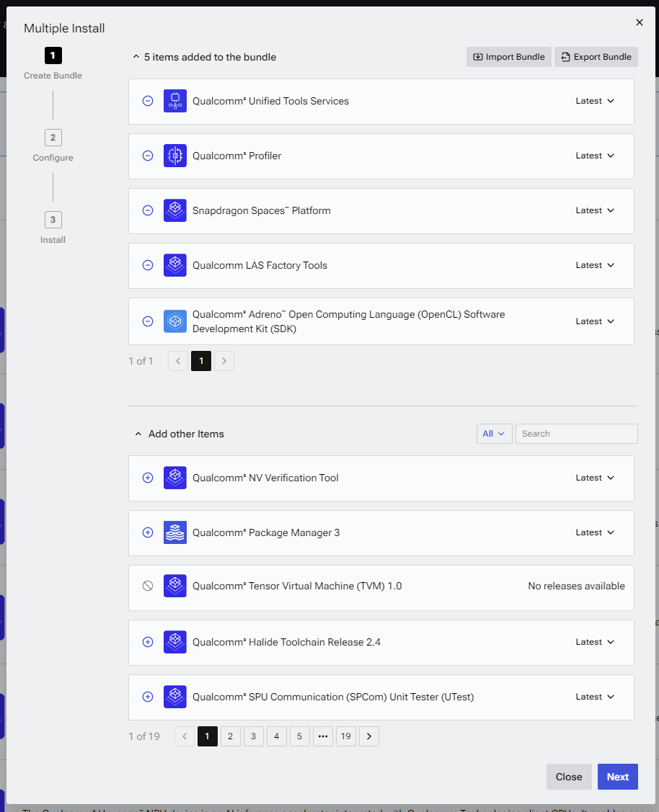
Task: Click Next to proceed
Action: click(618, 777)
